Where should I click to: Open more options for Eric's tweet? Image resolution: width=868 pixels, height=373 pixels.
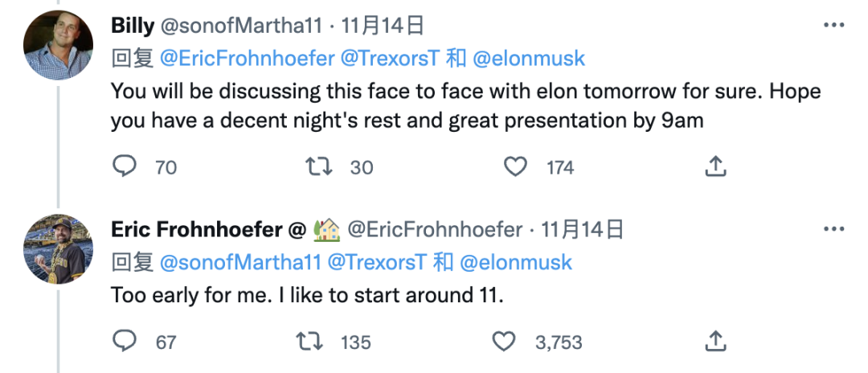833,230
